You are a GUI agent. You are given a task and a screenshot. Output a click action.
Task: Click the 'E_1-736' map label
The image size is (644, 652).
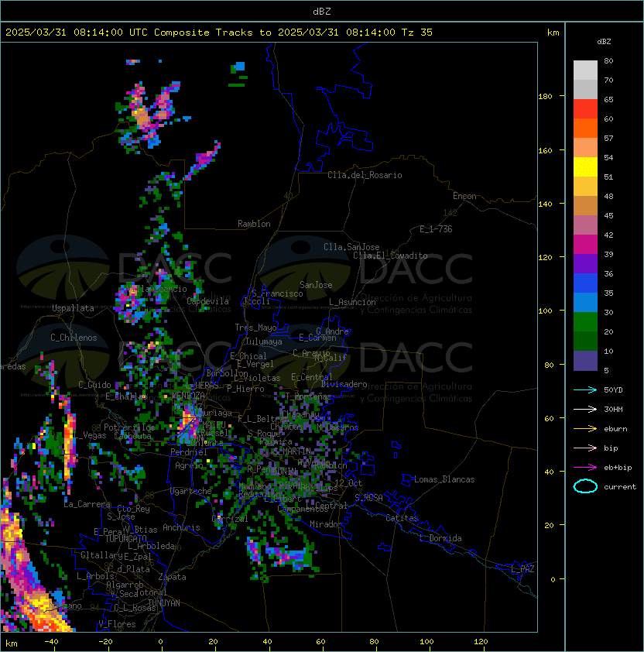(x=436, y=229)
